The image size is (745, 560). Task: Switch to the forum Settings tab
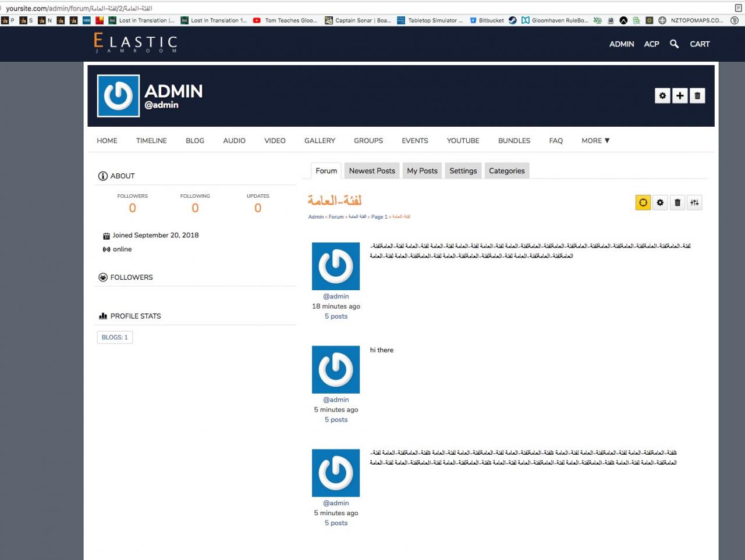pyautogui.click(x=463, y=170)
